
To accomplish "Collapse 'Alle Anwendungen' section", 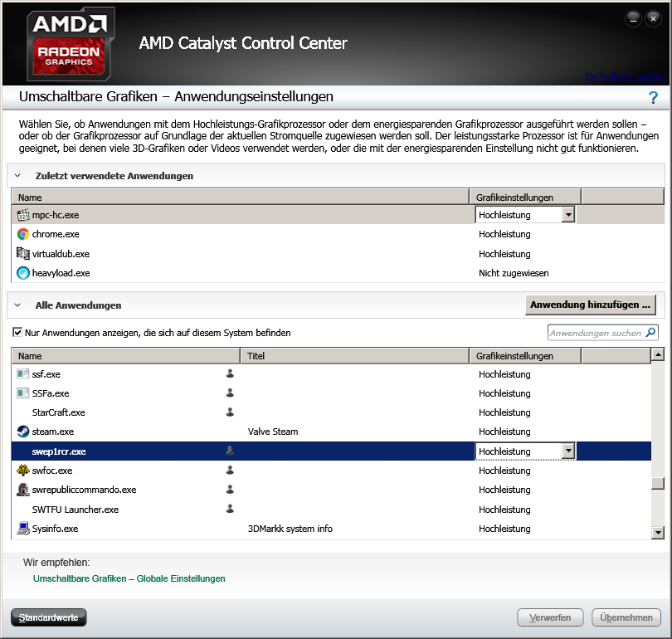I will (17, 305).
